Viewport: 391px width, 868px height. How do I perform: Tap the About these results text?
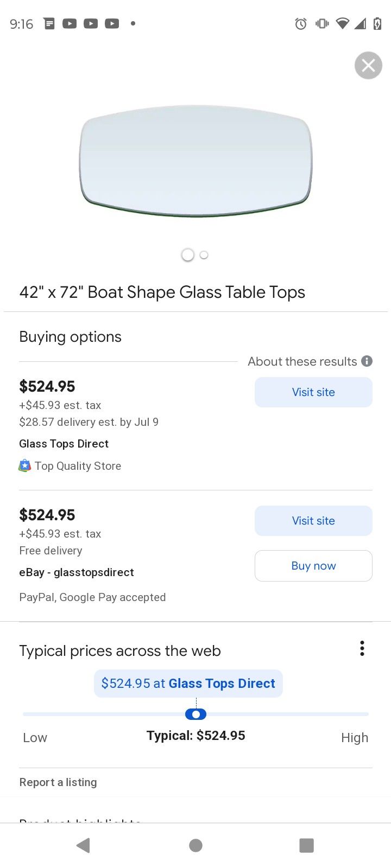(302, 362)
